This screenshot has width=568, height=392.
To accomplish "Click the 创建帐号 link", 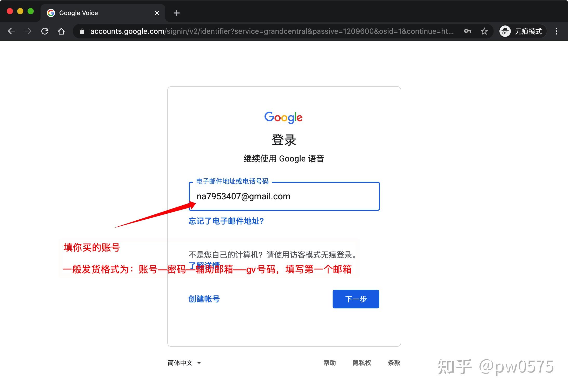I will [204, 299].
